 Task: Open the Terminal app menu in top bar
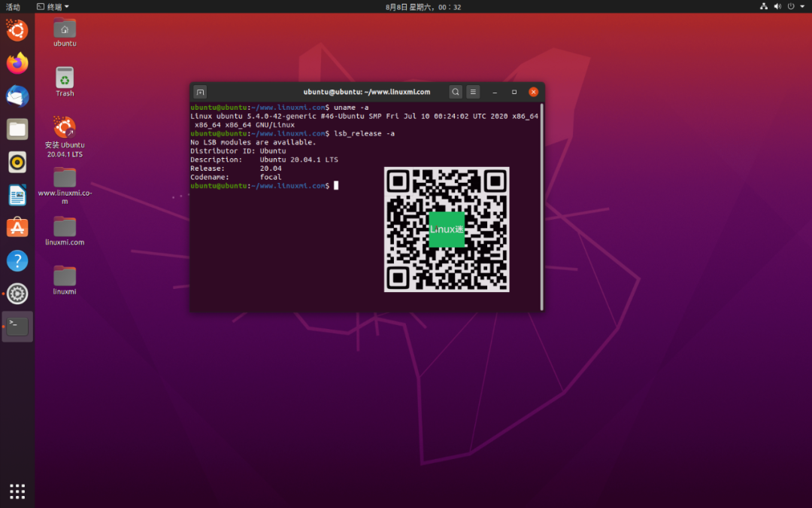(x=53, y=7)
